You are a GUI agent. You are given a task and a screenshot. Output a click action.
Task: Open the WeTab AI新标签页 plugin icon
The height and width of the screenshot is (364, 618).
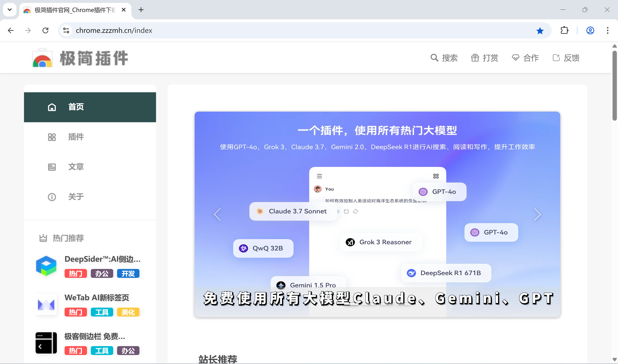[x=46, y=304]
